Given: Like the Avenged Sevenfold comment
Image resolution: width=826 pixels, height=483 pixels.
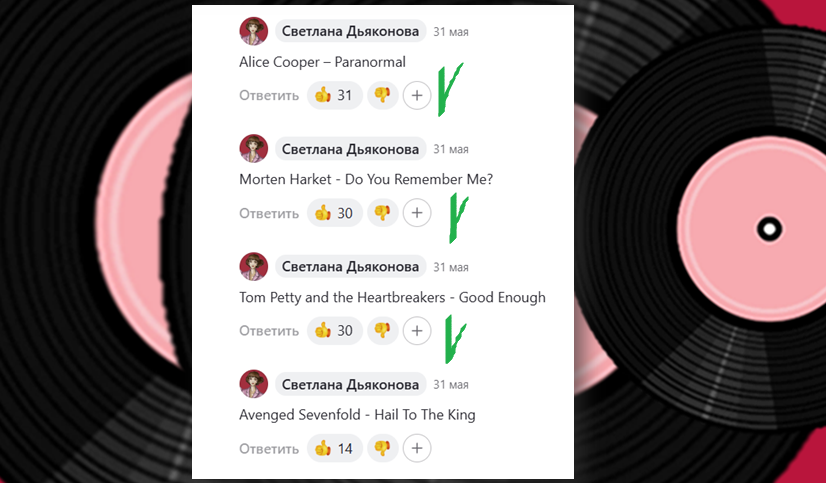Looking at the screenshot, I should point(335,448).
